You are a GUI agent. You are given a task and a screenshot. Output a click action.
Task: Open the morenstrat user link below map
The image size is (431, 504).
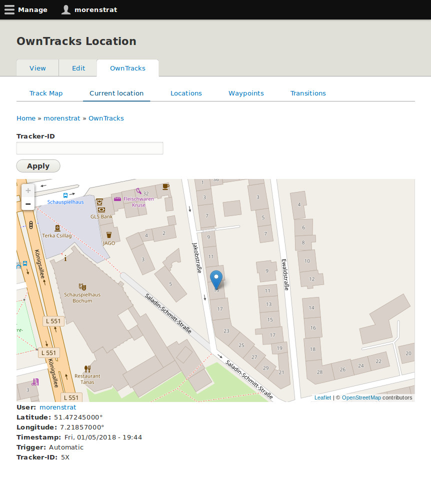click(x=58, y=407)
